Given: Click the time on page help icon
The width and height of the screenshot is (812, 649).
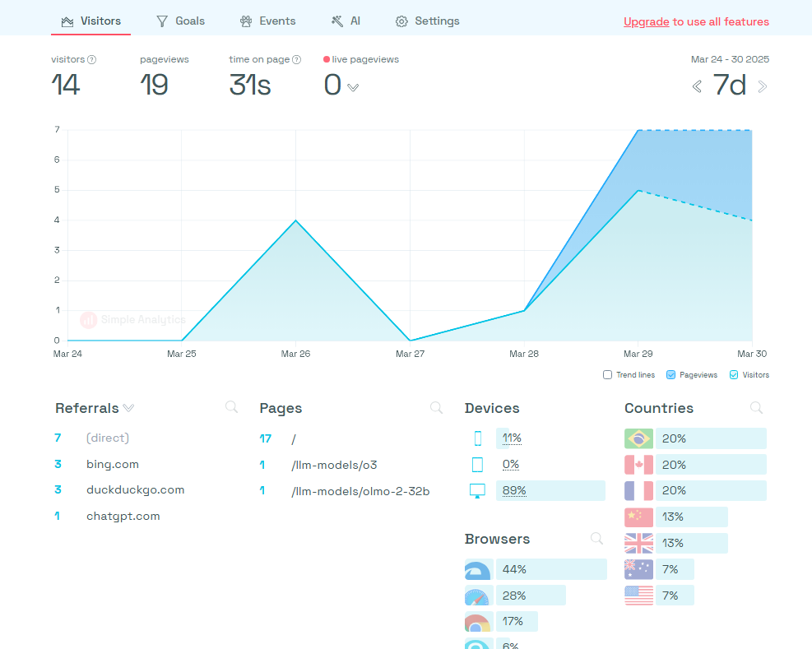Looking at the screenshot, I should click(x=297, y=59).
